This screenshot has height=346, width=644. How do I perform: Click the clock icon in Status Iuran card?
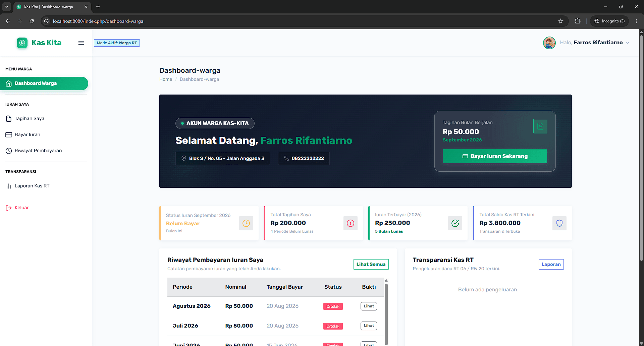pos(246,223)
